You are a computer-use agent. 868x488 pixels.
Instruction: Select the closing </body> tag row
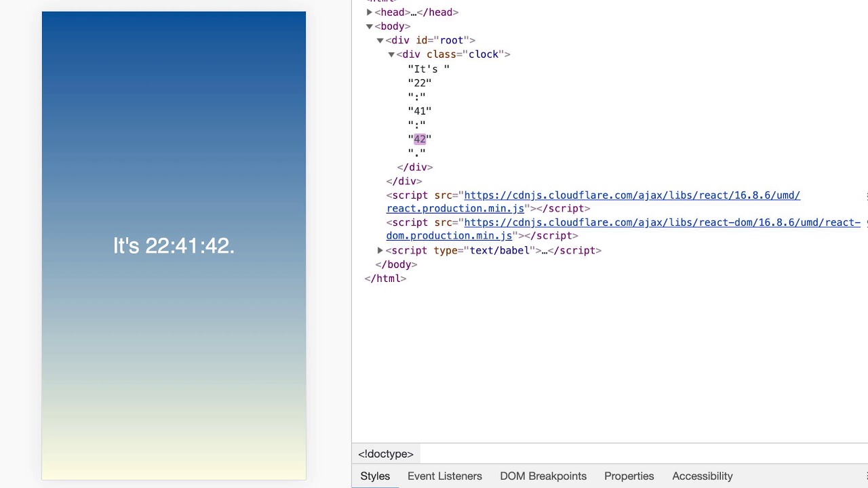pos(396,264)
